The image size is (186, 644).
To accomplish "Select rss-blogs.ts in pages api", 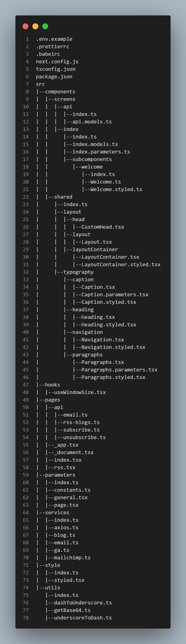I will coord(81,422).
